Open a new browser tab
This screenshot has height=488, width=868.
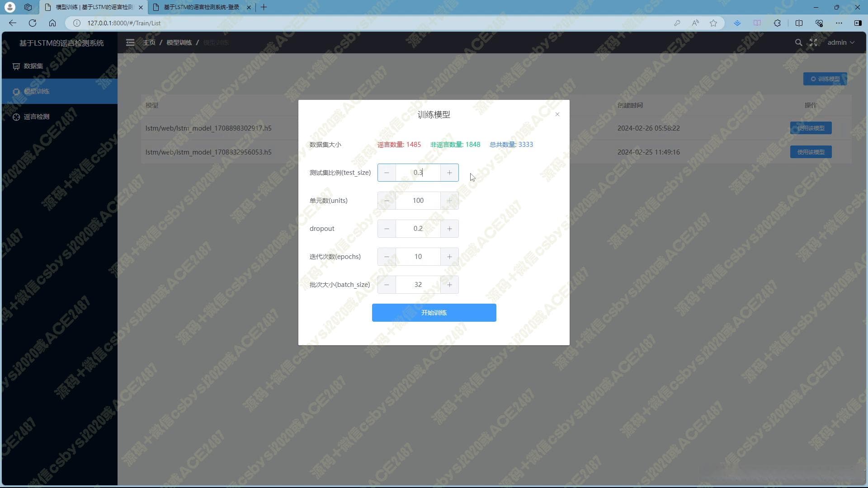pos(264,7)
